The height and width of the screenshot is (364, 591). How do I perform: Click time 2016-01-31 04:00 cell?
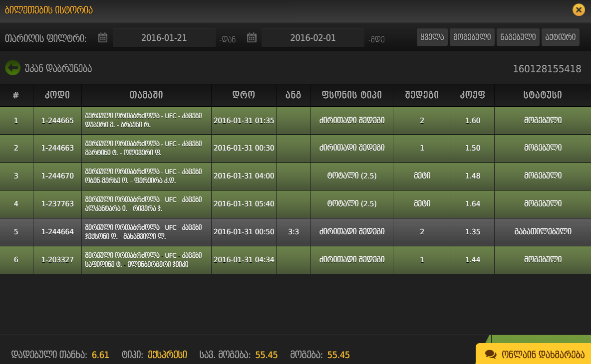244,176
